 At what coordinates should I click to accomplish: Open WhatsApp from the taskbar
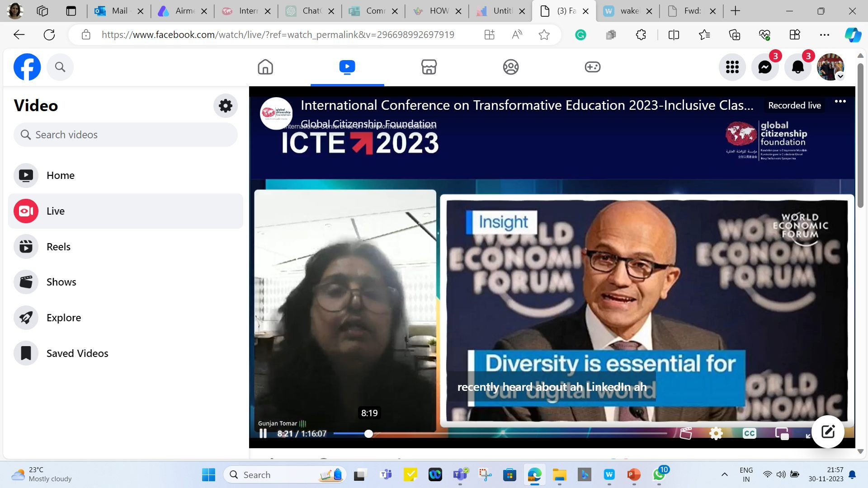click(659, 474)
